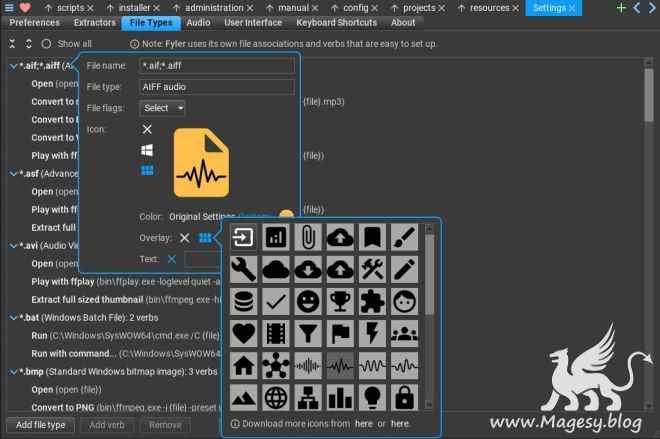The height and width of the screenshot is (439, 660).
Task: Choose the Windows system icon option
Action: [x=147, y=150]
